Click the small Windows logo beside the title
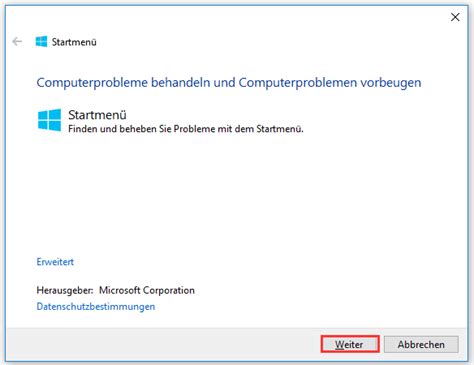Image resolution: width=474 pixels, height=365 pixels. [41, 42]
